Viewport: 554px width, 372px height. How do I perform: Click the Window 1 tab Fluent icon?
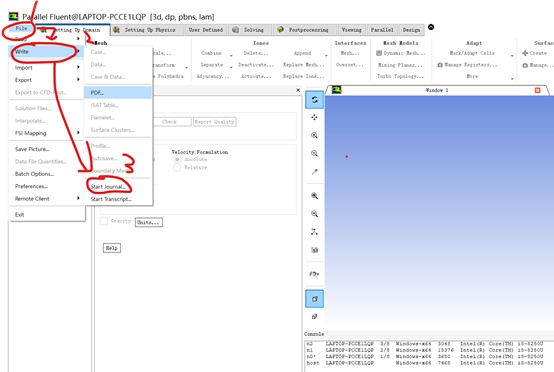(336, 90)
